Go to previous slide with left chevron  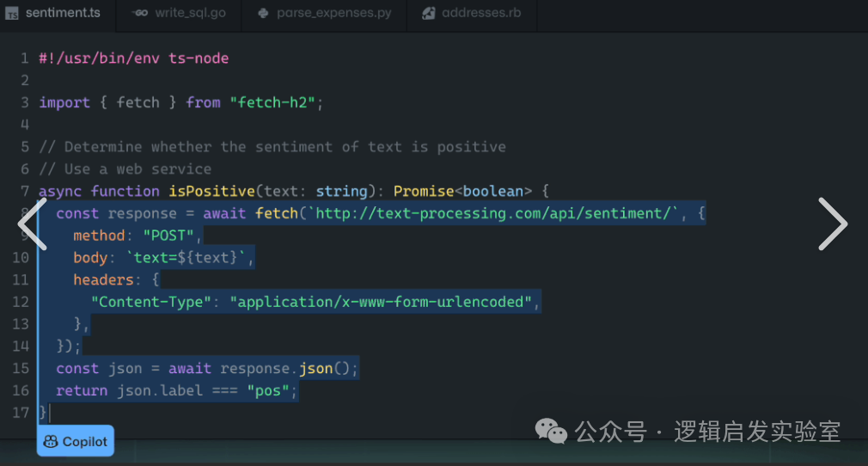tap(33, 224)
